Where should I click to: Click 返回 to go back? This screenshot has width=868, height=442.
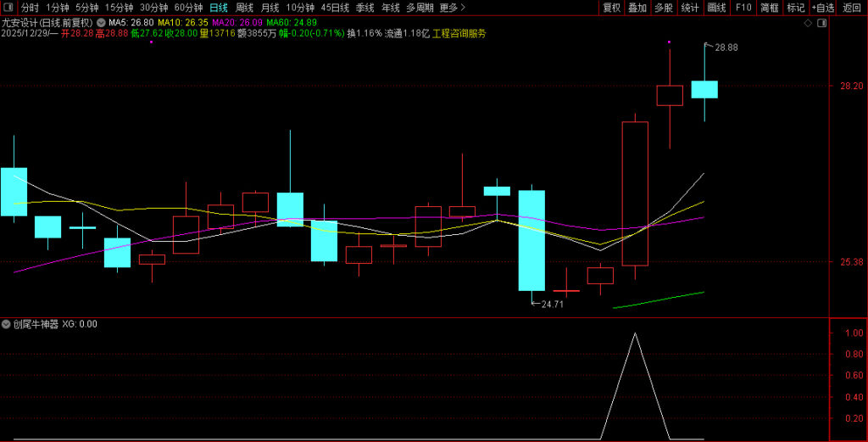tap(851, 8)
